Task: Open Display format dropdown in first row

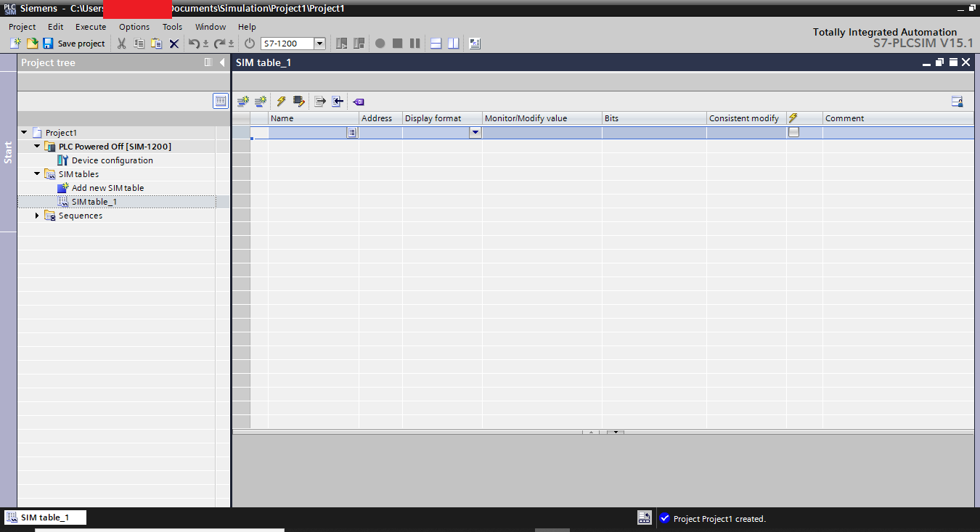Action: tap(475, 133)
